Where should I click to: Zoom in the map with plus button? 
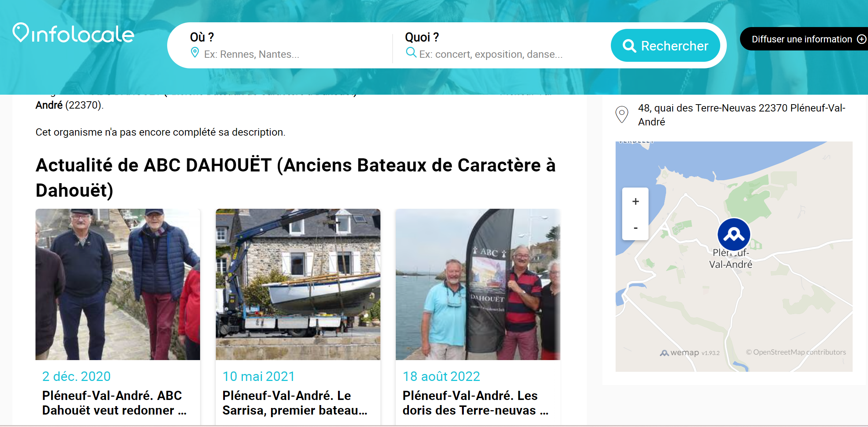635,201
